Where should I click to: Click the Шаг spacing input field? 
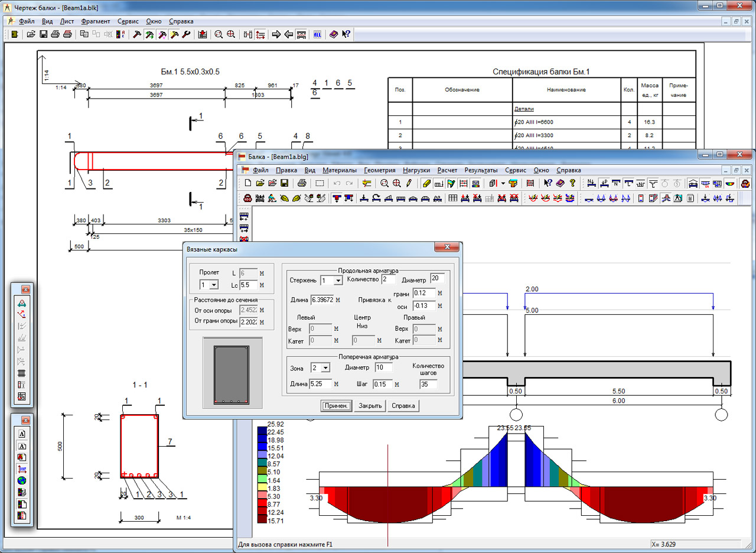[382, 384]
